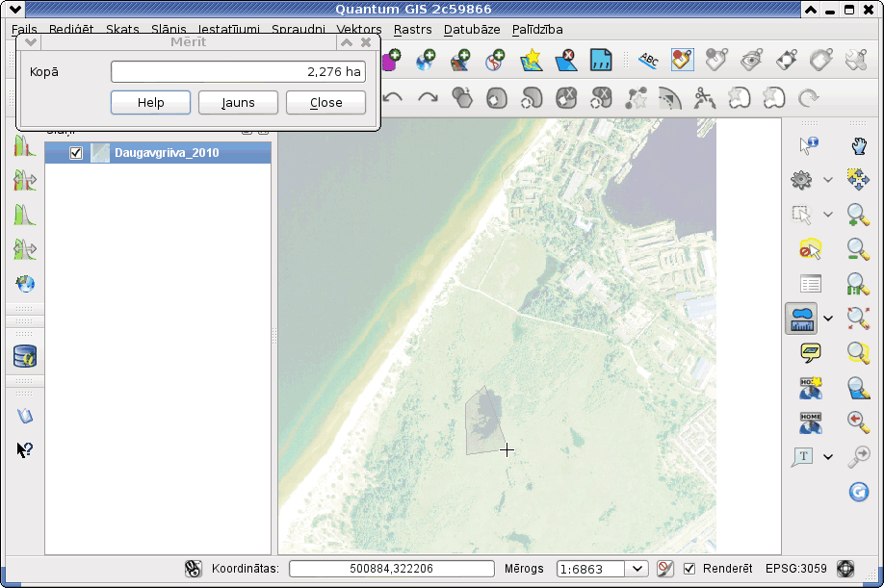The width and height of the screenshot is (884, 588).
Task: Click the Undo arrow icon
Action: (x=392, y=98)
